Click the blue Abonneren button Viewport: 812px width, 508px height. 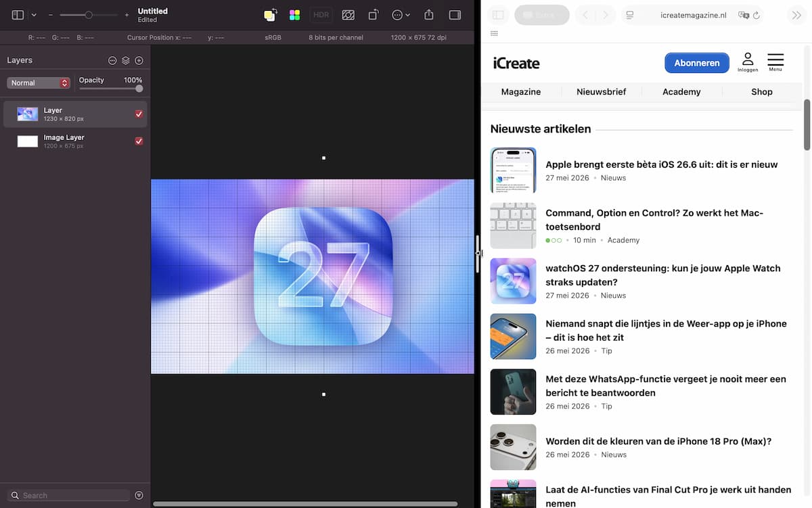coord(697,63)
